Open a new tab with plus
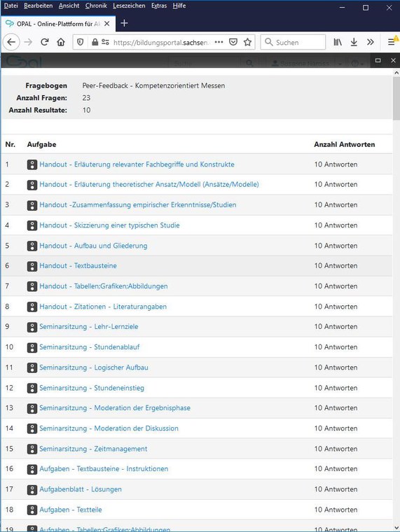Image resolution: width=400 pixels, height=532 pixels. [124, 23]
